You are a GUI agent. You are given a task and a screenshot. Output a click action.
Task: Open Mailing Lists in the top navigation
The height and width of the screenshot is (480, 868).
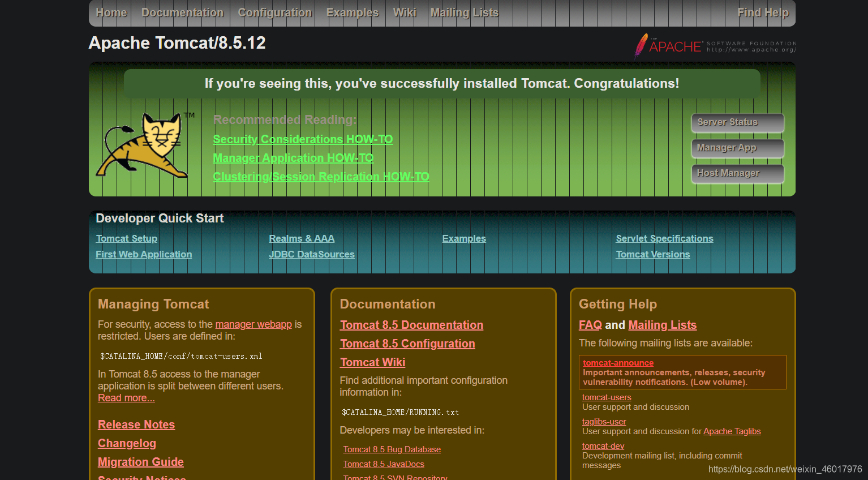[465, 12]
